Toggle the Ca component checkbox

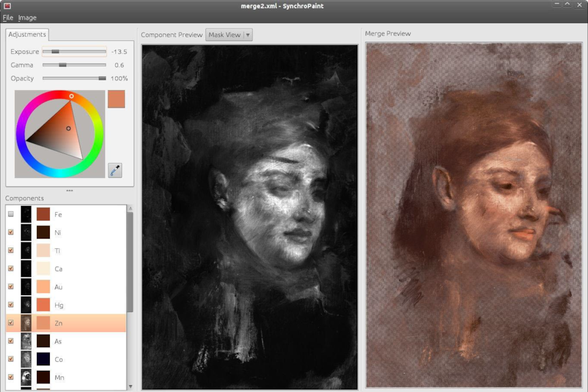[x=11, y=269]
